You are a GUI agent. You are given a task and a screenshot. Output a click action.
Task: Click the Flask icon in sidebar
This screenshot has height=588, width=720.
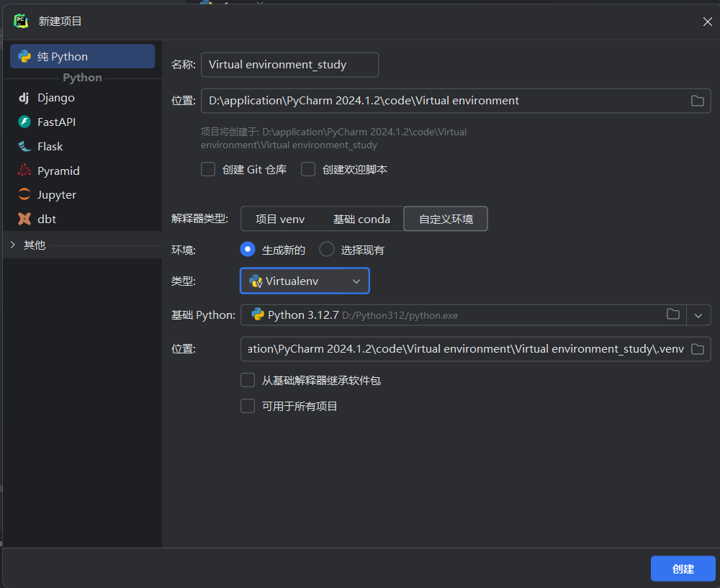(24, 146)
